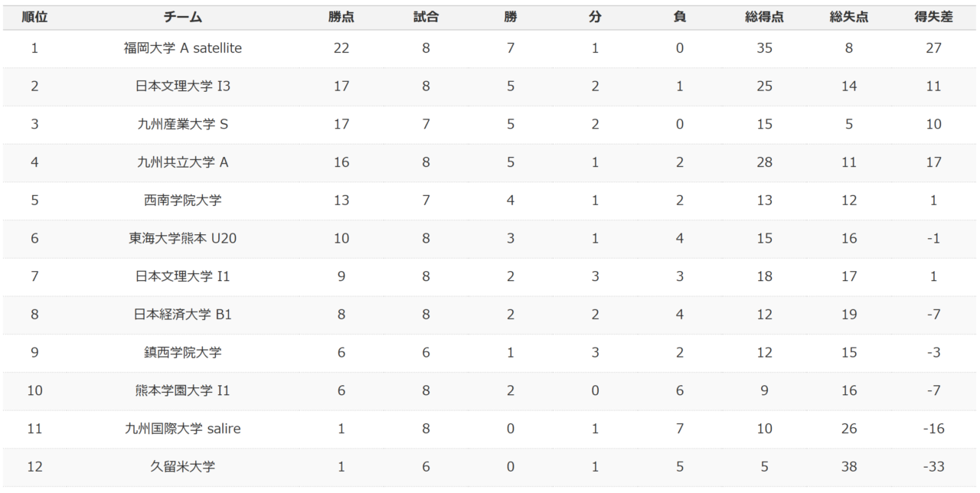Select team 日本文理大学 I3

click(183, 87)
